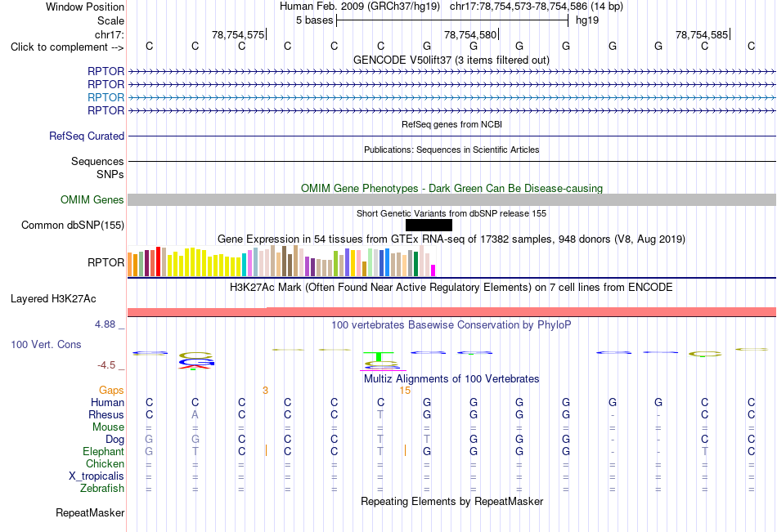Click the hg19 label beside scale bar

[x=587, y=20]
